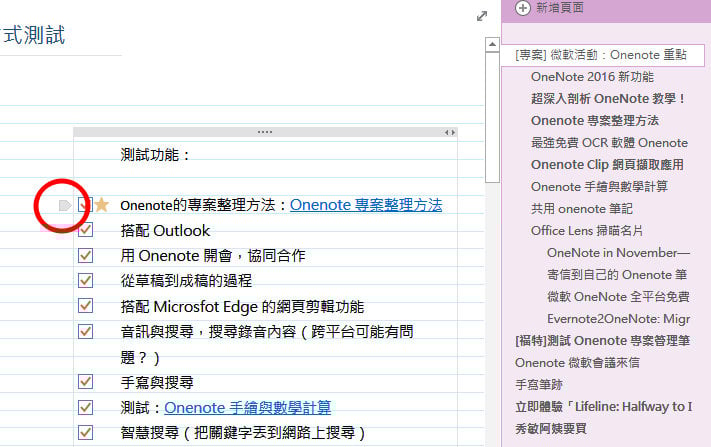Uncheck 用 Onenote 開會，協同合作 checkbox
This screenshot has width=711, height=447.
(85, 255)
